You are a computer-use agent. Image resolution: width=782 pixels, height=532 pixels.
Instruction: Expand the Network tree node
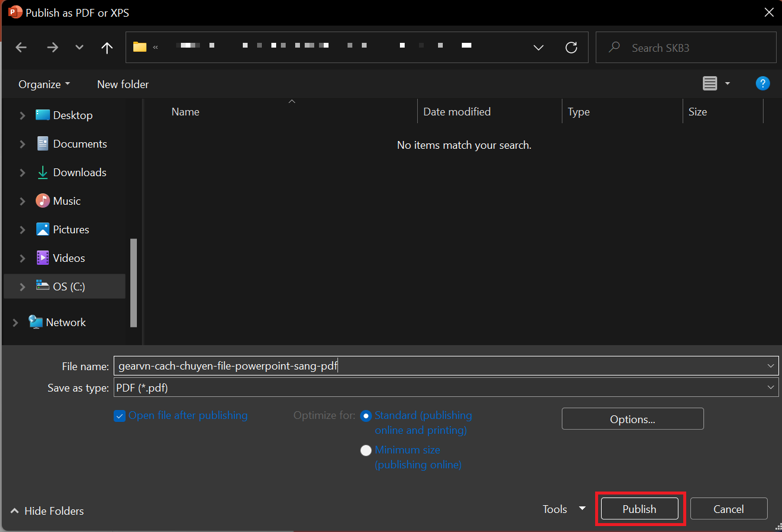click(15, 323)
